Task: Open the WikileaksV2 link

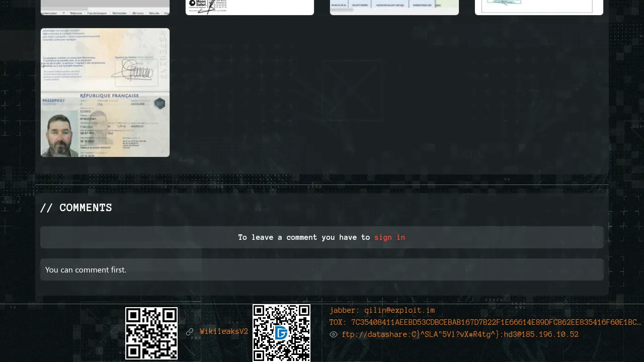Action: tap(224, 332)
